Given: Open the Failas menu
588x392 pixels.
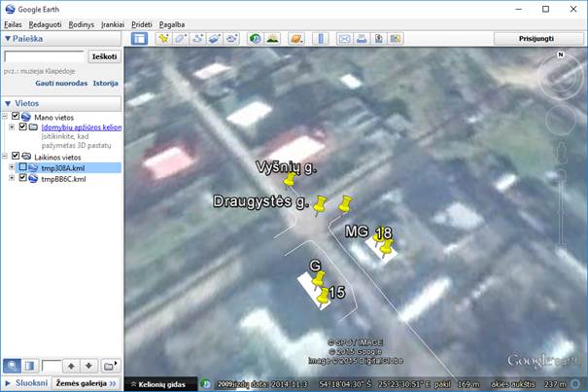Looking at the screenshot, I should point(13,24).
